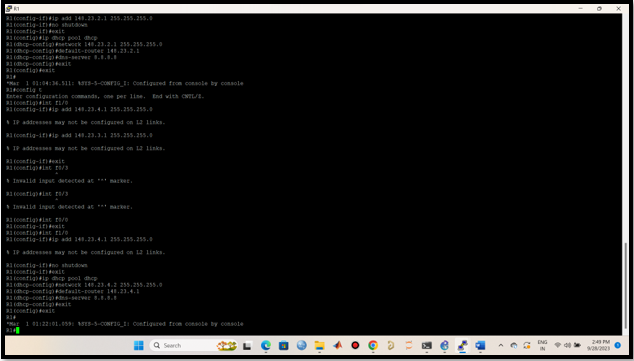This screenshot has width=634, height=361.
Task: Click the 'R1#config t' line
Action: (x=24, y=90)
